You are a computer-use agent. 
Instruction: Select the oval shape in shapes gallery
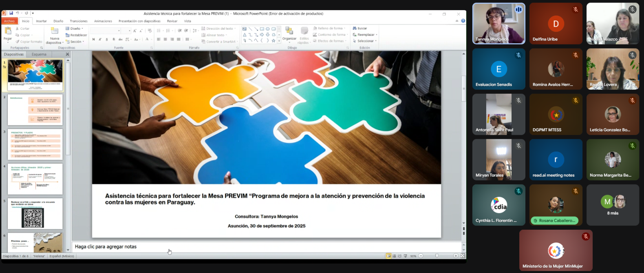(x=268, y=29)
